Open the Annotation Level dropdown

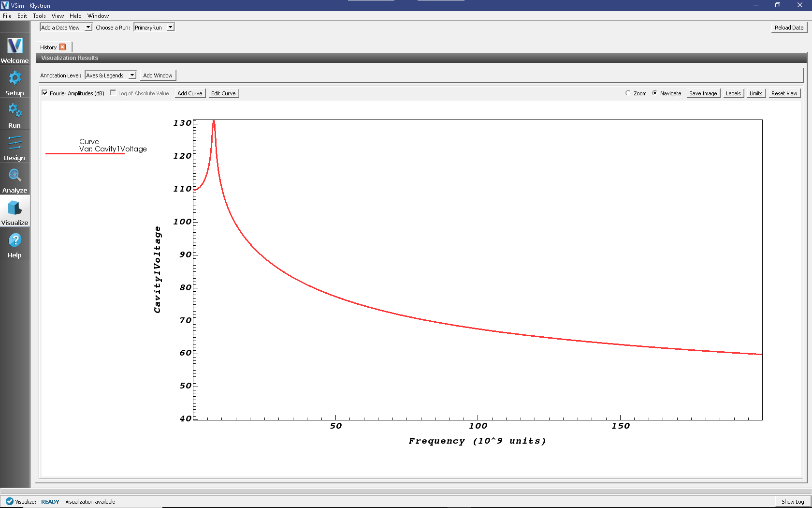click(x=111, y=75)
